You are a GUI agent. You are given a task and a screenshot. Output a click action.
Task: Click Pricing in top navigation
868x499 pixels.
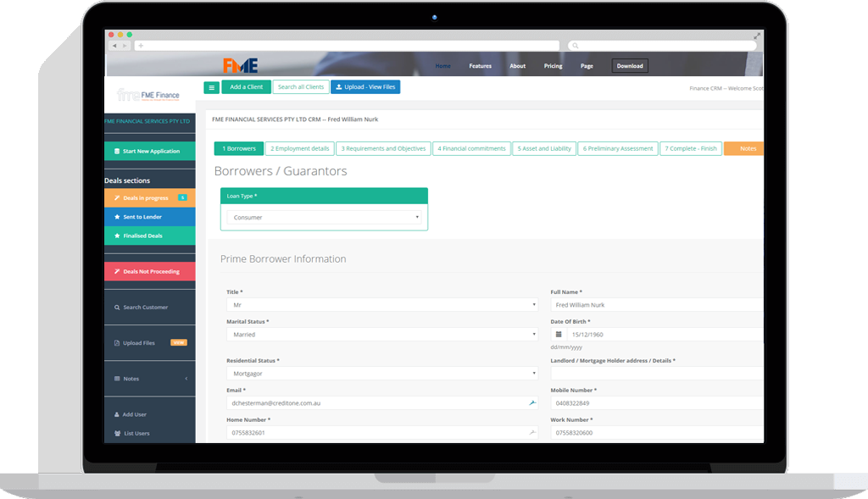pyautogui.click(x=553, y=66)
